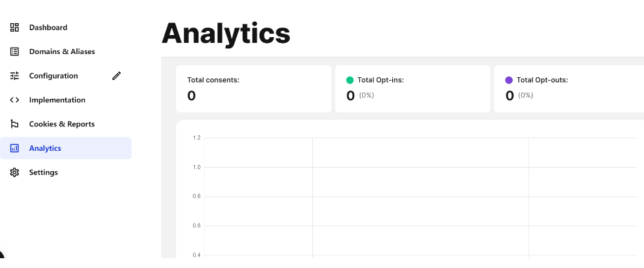Select the Analytics sidebar entry
Image resolution: width=644 pixels, height=268 pixels.
pyautogui.click(x=66, y=148)
